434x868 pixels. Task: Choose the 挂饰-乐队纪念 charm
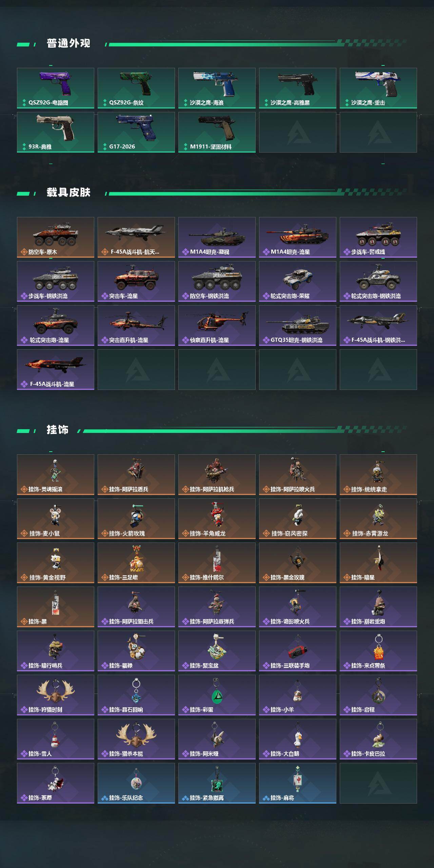136,783
